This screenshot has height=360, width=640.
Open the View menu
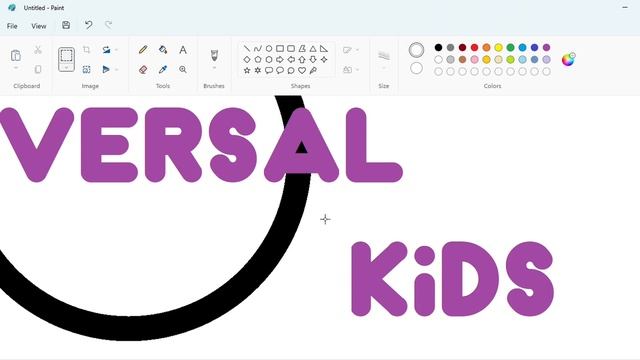(x=39, y=26)
